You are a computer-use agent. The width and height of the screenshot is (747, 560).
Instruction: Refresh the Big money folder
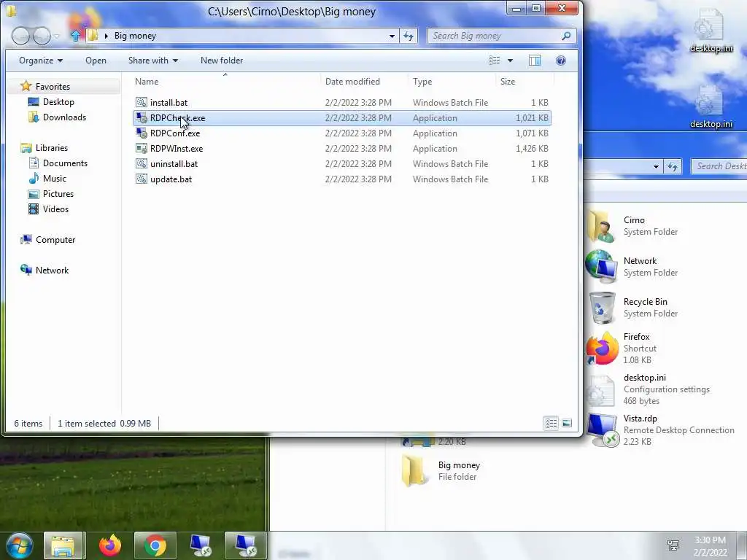coord(409,36)
